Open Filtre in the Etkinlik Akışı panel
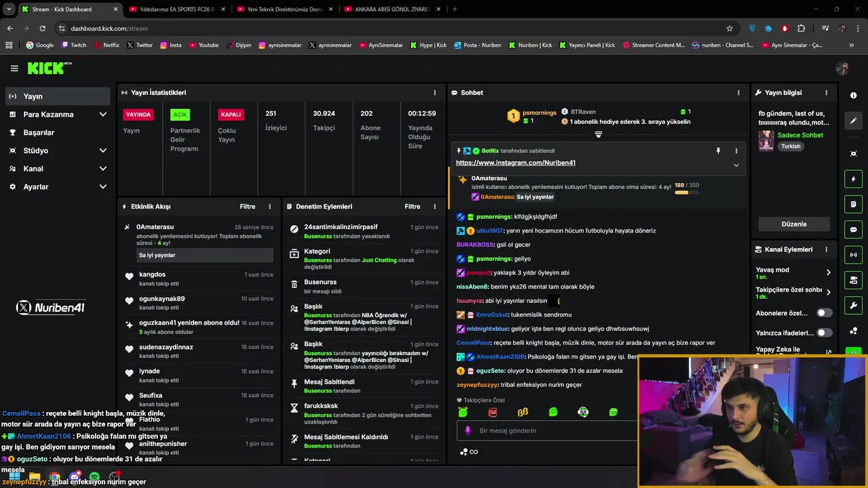The image size is (868, 488). [247, 207]
